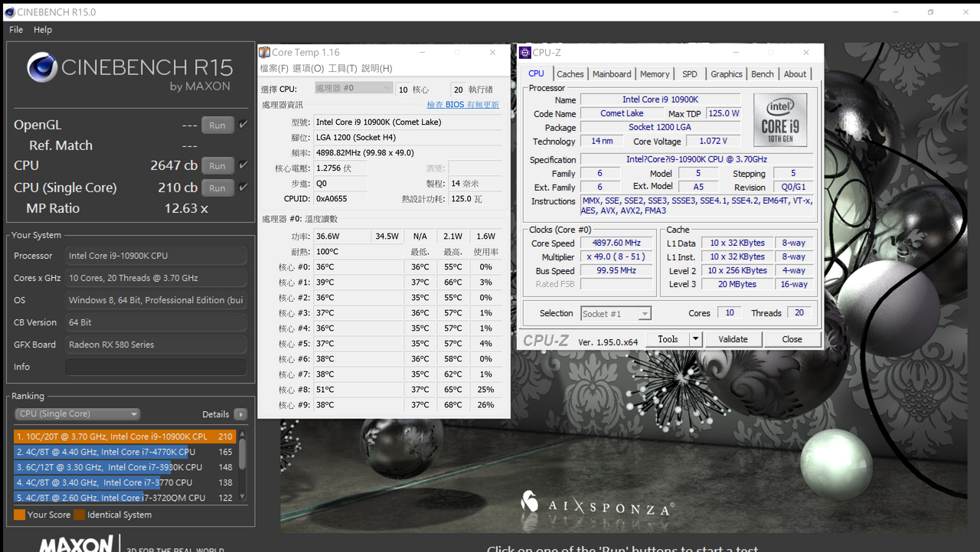This screenshot has height=552, width=980.
Task: Open the Core Temp 選項(O) menu
Action: pyautogui.click(x=308, y=69)
